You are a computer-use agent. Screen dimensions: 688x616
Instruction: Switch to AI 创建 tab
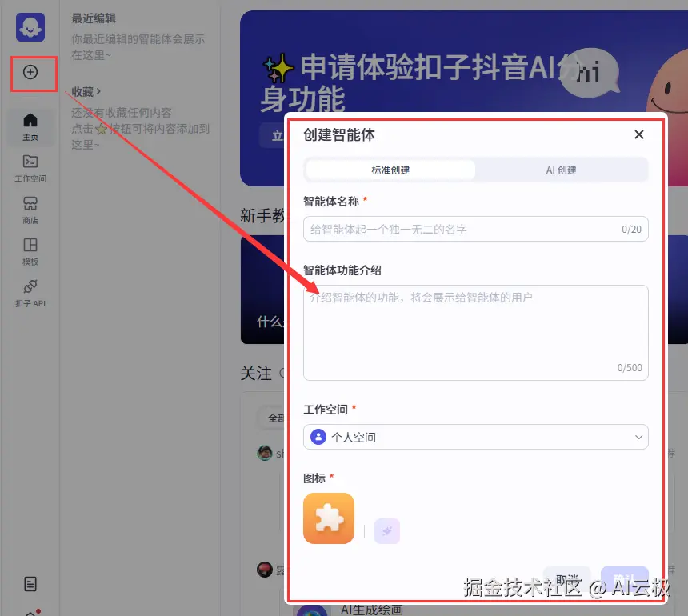coord(561,170)
